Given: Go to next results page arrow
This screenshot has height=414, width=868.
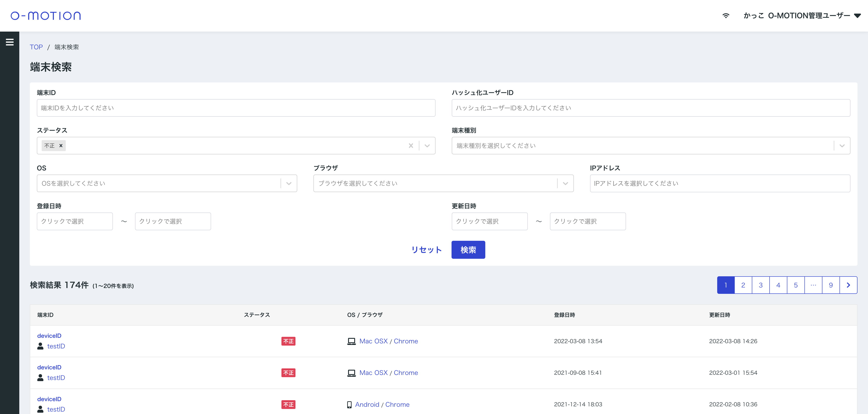Looking at the screenshot, I should click(x=848, y=285).
